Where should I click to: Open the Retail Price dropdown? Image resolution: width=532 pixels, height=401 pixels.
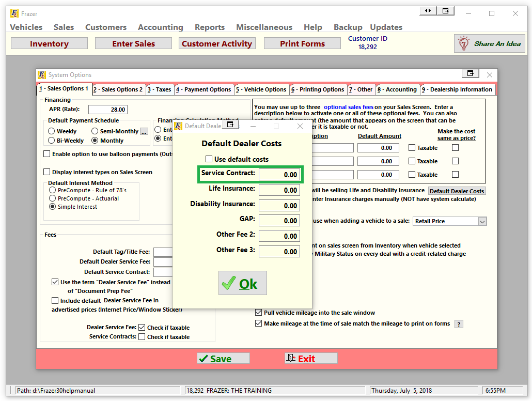[x=482, y=221]
